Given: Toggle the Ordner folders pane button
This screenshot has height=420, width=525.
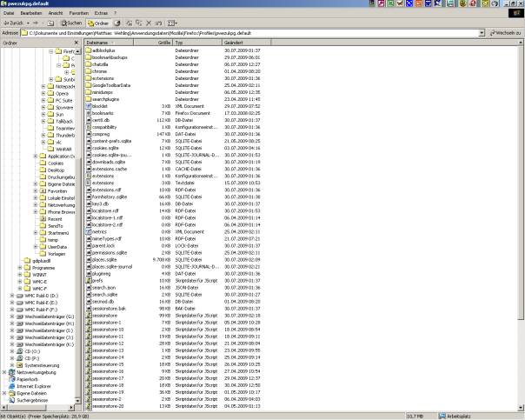Looking at the screenshot, I should click(98, 23).
